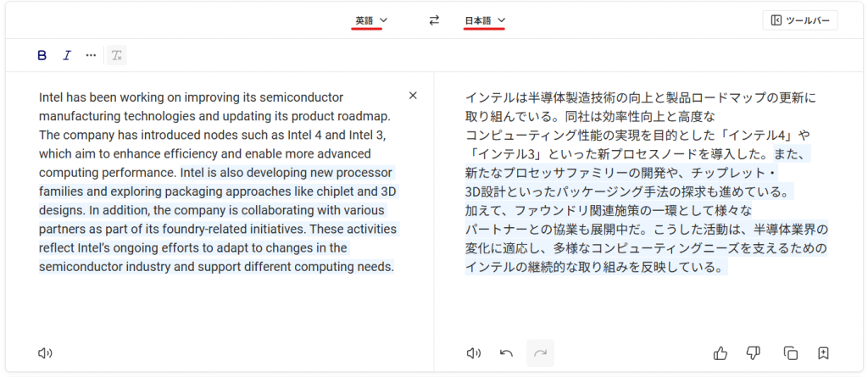Toggle italic formatting
The height and width of the screenshot is (377, 868).
click(x=66, y=56)
